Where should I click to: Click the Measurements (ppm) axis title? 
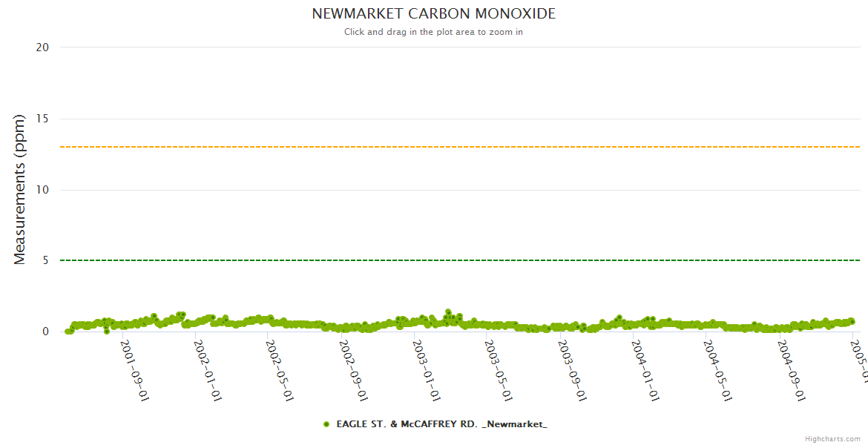(20, 189)
